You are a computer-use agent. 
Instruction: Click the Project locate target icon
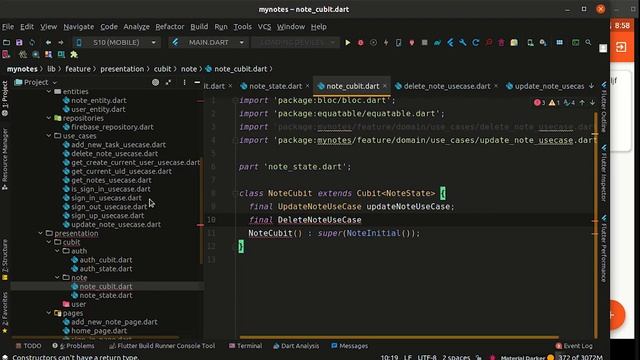pyautogui.click(x=156, y=82)
